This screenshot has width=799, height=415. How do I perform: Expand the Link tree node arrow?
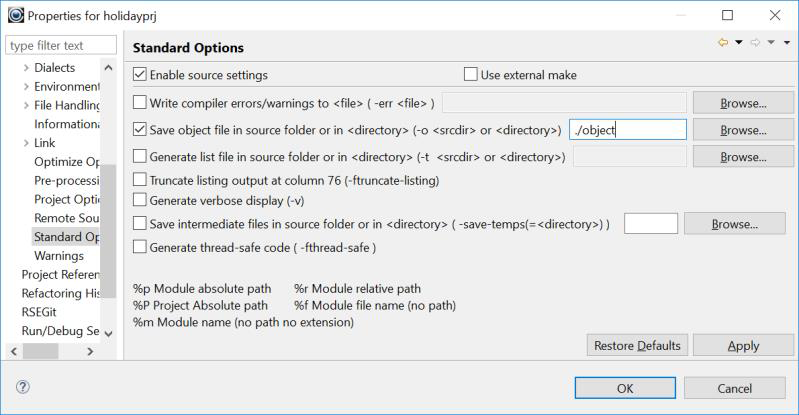point(25,143)
